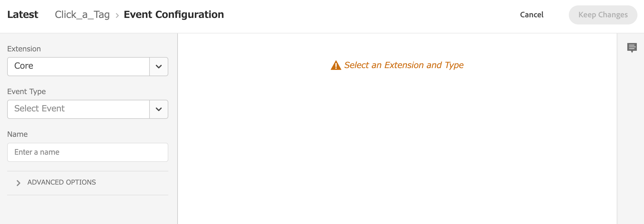Click the Name field label
644x224 pixels.
click(17, 134)
